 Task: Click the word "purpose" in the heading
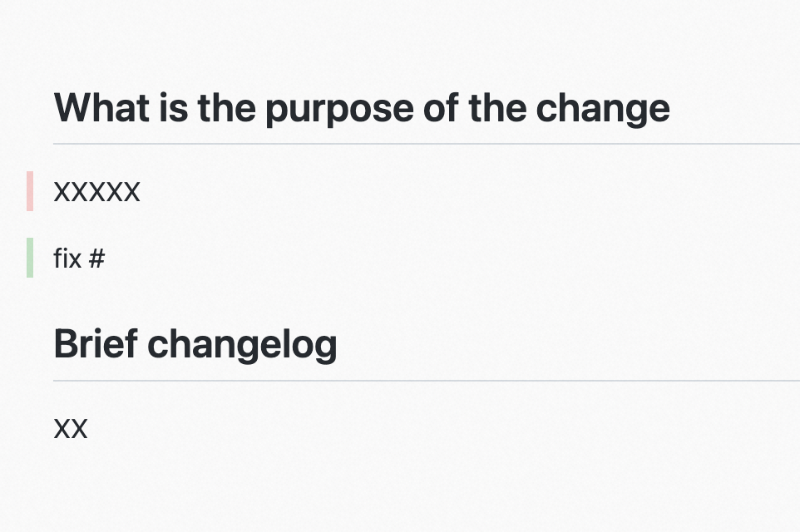(x=340, y=111)
